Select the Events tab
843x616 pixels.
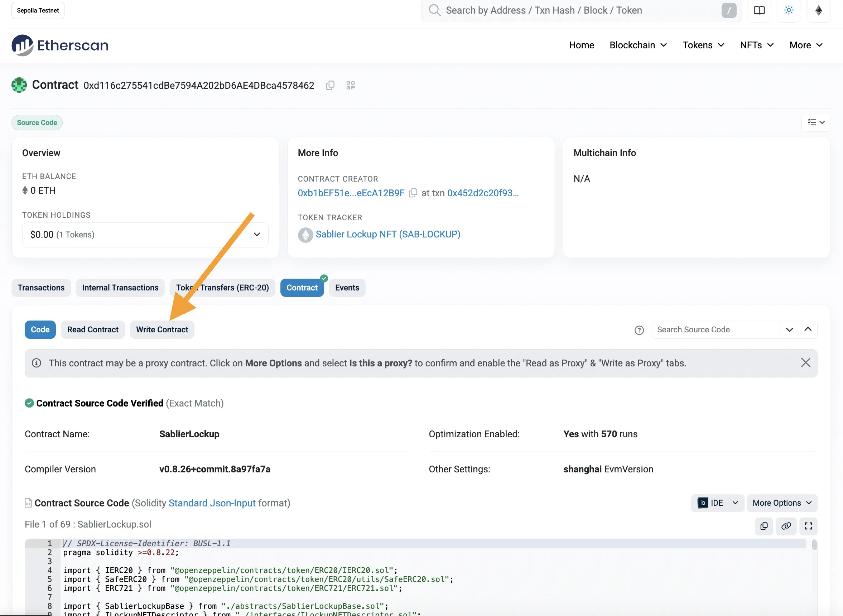coord(347,287)
